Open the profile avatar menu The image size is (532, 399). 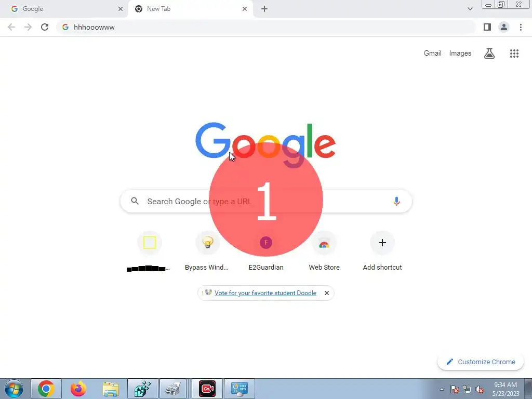click(x=504, y=27)
